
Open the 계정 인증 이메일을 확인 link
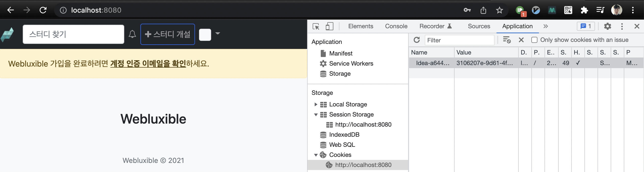(148, 64)
